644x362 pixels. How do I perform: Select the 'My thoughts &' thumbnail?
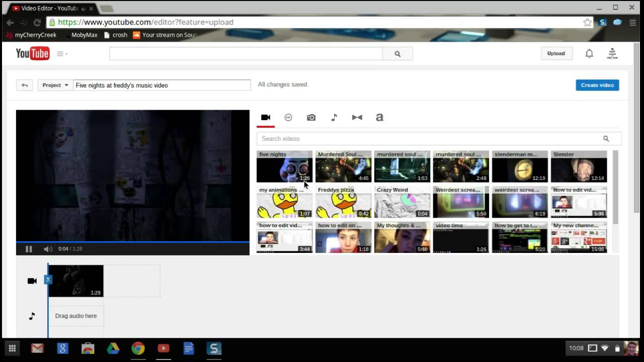402,237
